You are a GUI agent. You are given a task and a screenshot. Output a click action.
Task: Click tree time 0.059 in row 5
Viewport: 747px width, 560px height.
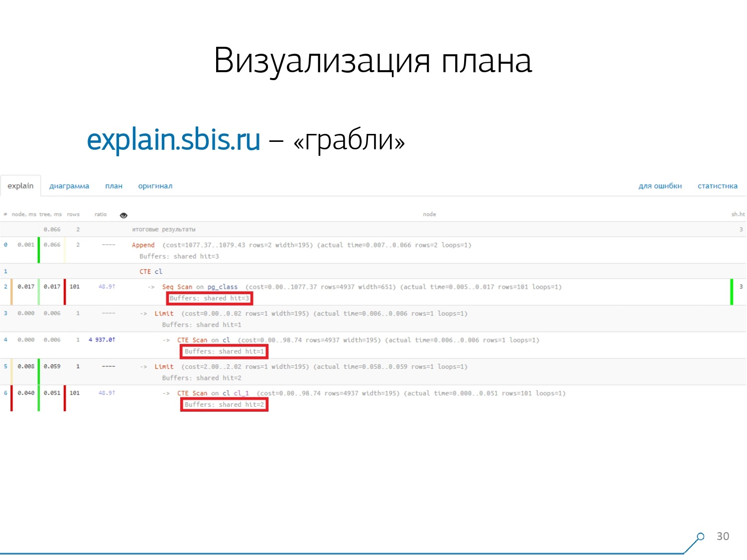[x=52, y=366]
